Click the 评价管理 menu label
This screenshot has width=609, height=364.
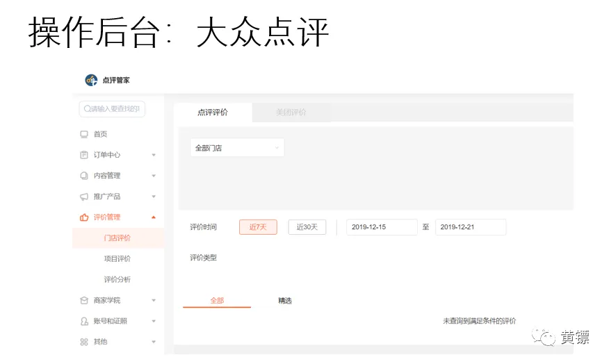click(107, 217)
